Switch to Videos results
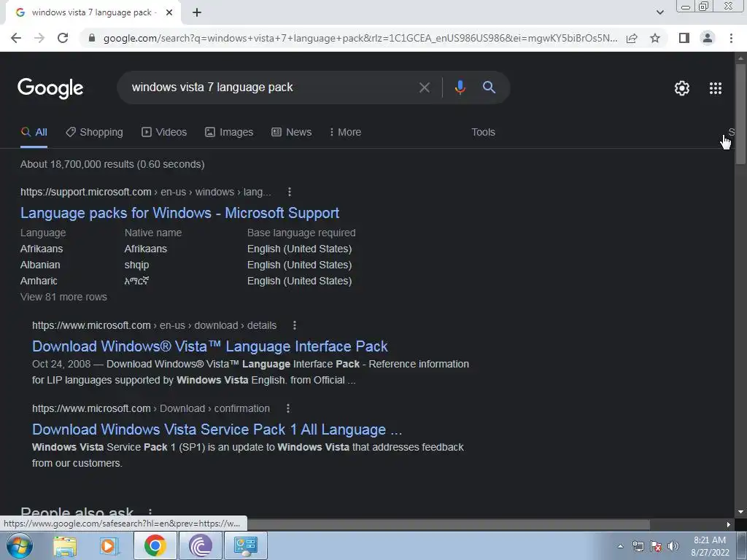 pyautogui.click(x=164, y=133)
